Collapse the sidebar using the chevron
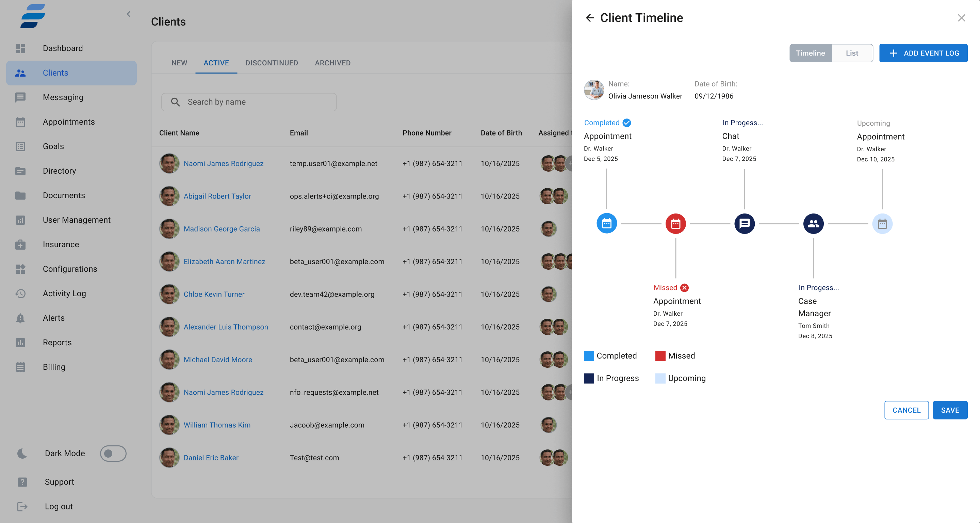 point(129,14)
